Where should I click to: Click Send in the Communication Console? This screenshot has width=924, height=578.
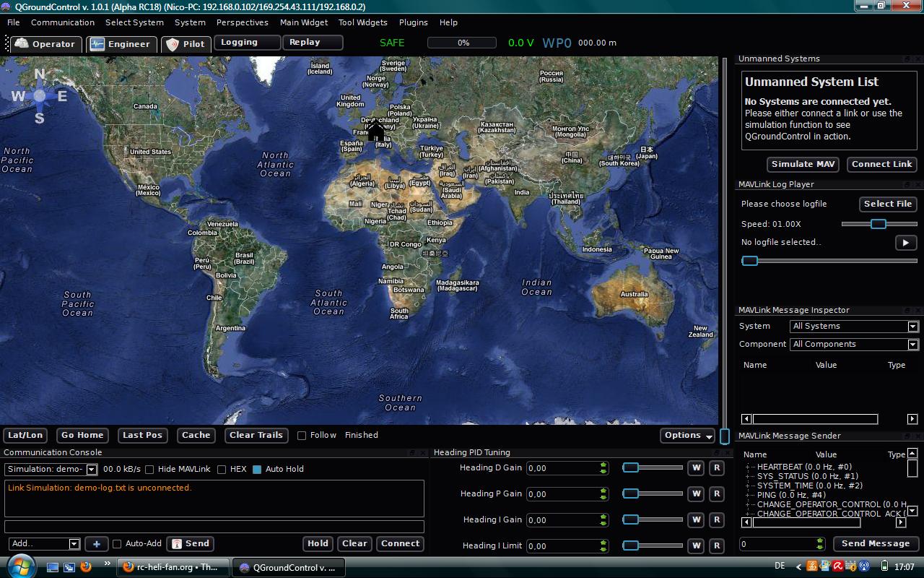pos(190,544)
